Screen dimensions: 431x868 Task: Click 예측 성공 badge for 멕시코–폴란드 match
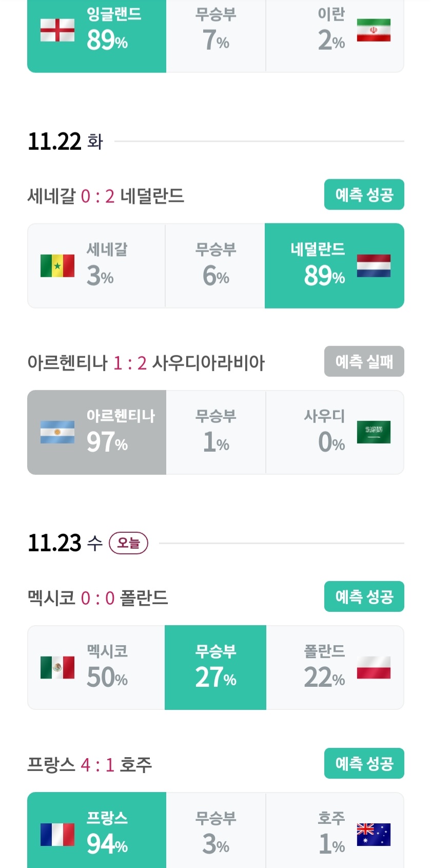pos(364,596)
